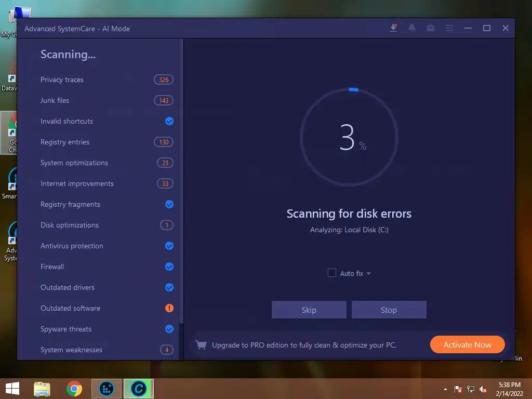The height and width of the screenshot is (399, 532).
Task: Click the Upgrade to PRO edition text
Action: [x=304, y=345]
